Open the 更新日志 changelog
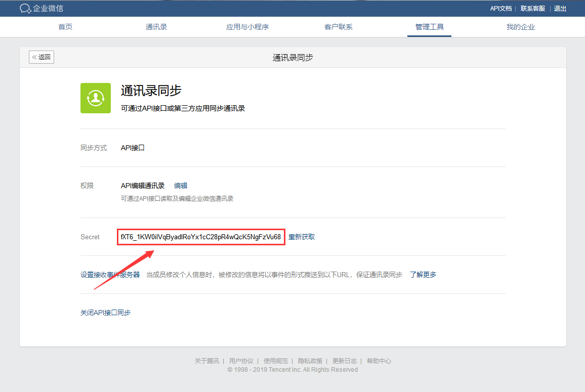 (345, 361)
